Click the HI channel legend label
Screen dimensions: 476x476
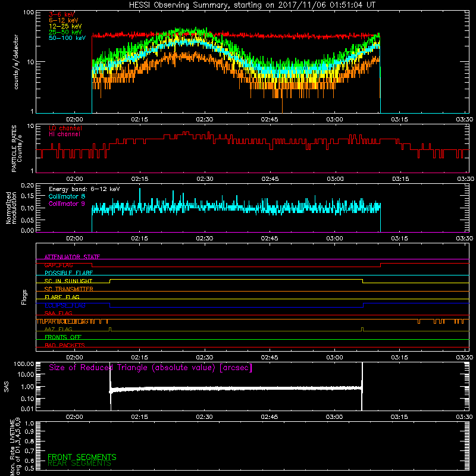point(64,134)
